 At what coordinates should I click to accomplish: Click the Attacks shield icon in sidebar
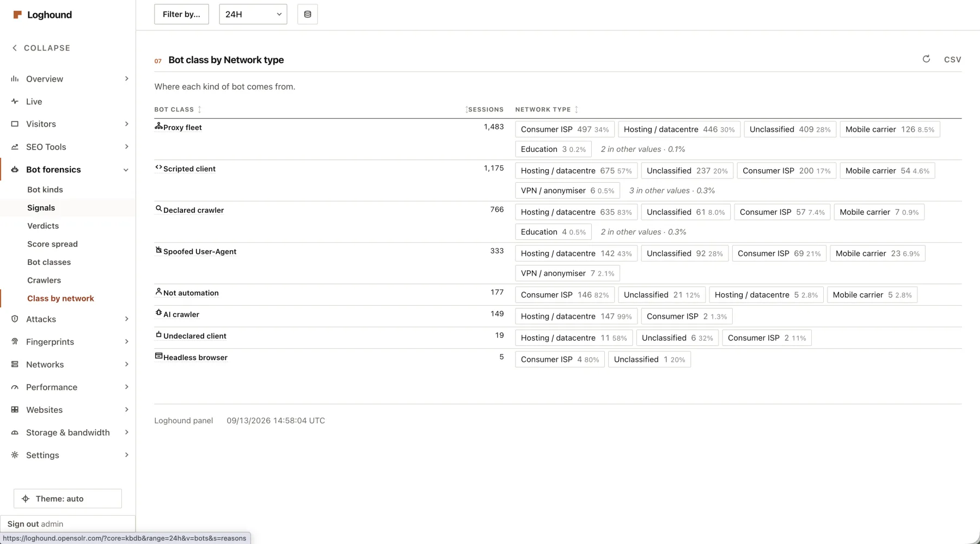click(x=15, y=319)
